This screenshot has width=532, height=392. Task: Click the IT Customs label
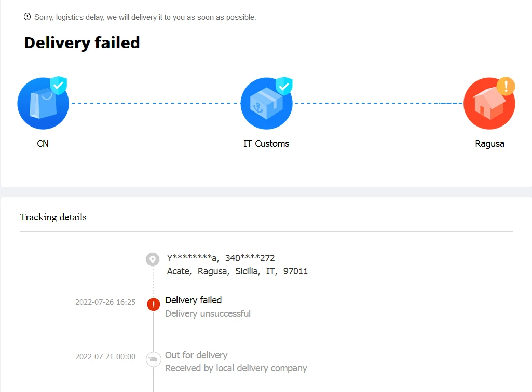(266, 144)
